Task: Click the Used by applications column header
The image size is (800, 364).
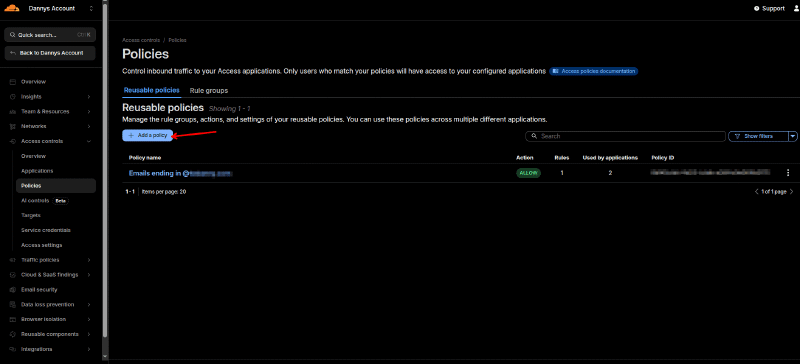Action: pos(610,158)
